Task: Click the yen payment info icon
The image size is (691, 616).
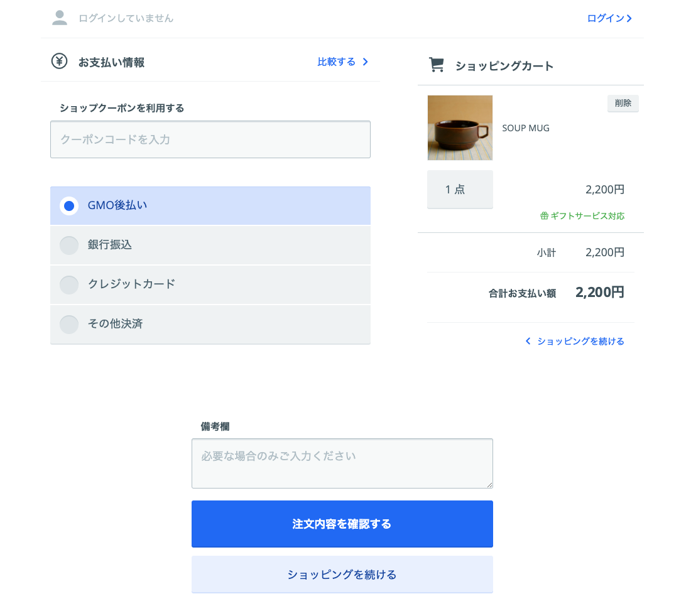Action: coord(59,62)
